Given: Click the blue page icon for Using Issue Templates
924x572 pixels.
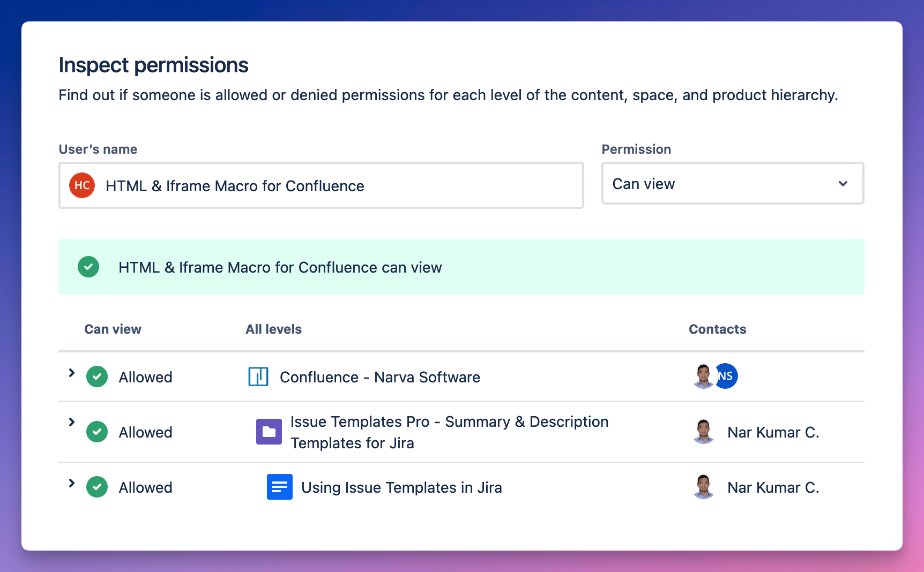Looking at the screenshot, I should [279, 487].
